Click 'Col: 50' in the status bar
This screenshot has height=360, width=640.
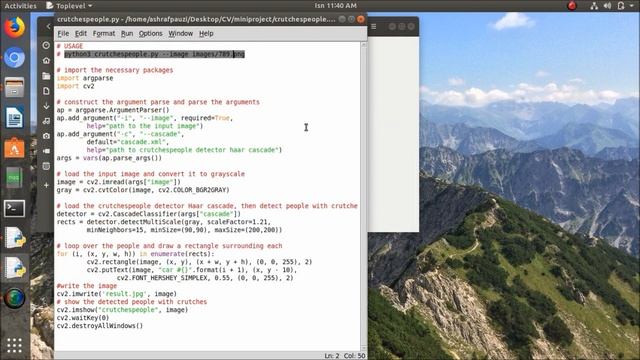354,356
